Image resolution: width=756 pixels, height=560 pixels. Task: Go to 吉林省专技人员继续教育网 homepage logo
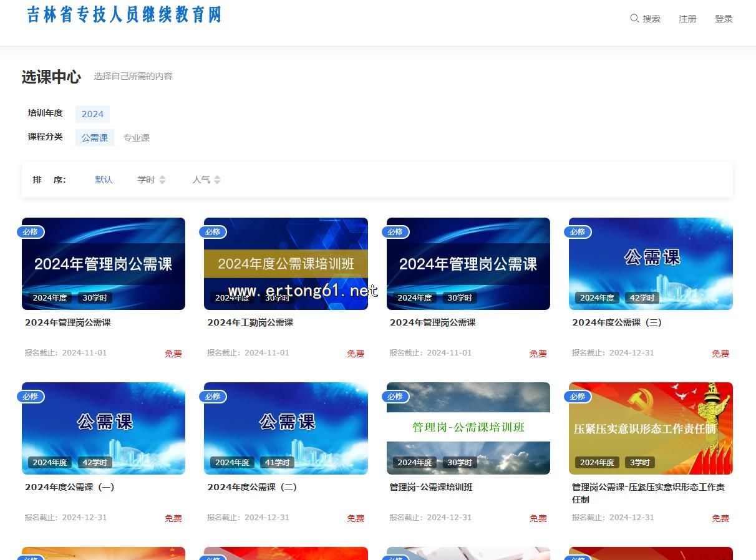(124, 15)
